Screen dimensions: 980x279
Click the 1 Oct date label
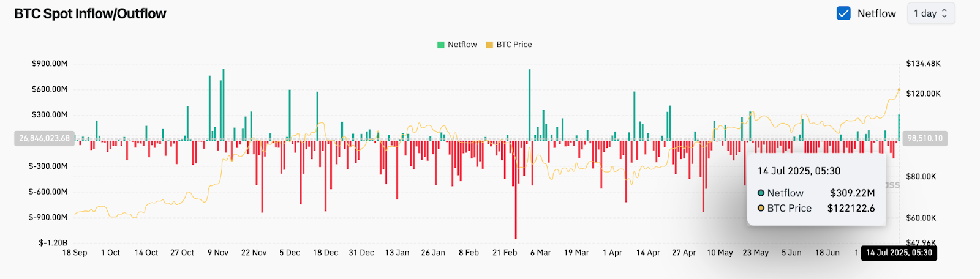tap(111, 253)
